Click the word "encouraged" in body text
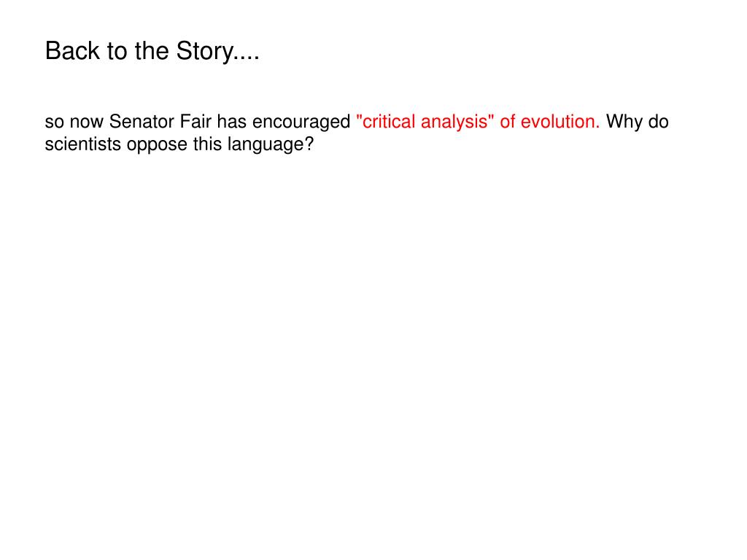This screenshot has width=747, height=560. 301,122
